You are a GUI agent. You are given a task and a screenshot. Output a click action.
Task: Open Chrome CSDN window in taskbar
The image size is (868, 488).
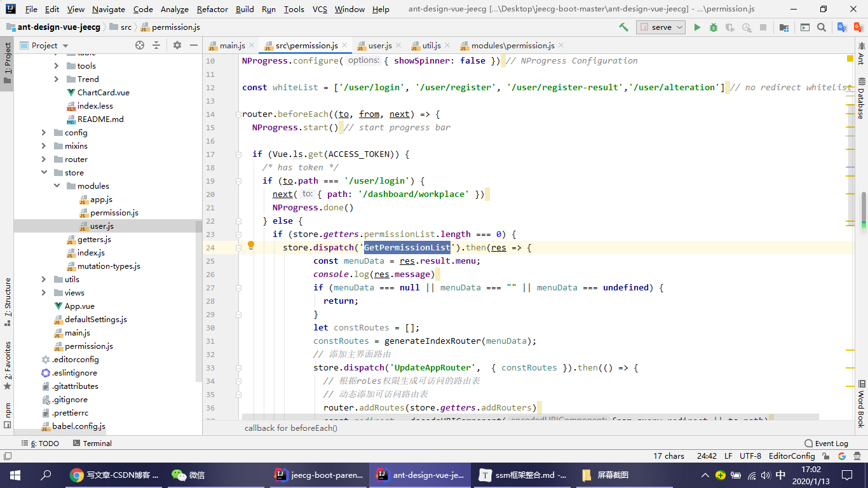pyautogui.click(x=113, y=475)
